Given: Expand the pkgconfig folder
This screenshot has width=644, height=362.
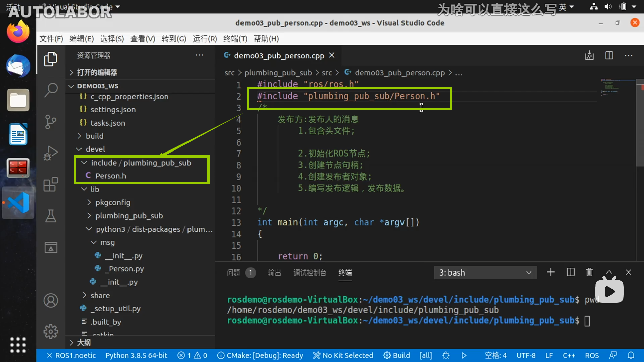Looking at the screenshot, I should point(113,202).
